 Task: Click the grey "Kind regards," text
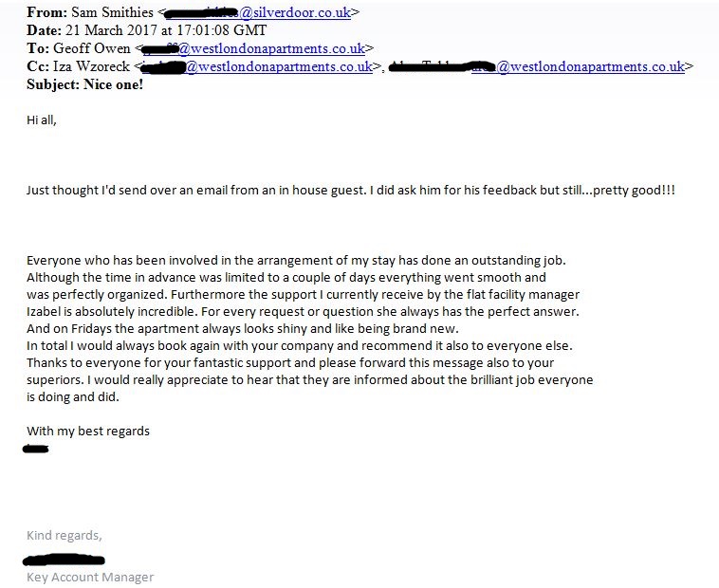[64, 536]
